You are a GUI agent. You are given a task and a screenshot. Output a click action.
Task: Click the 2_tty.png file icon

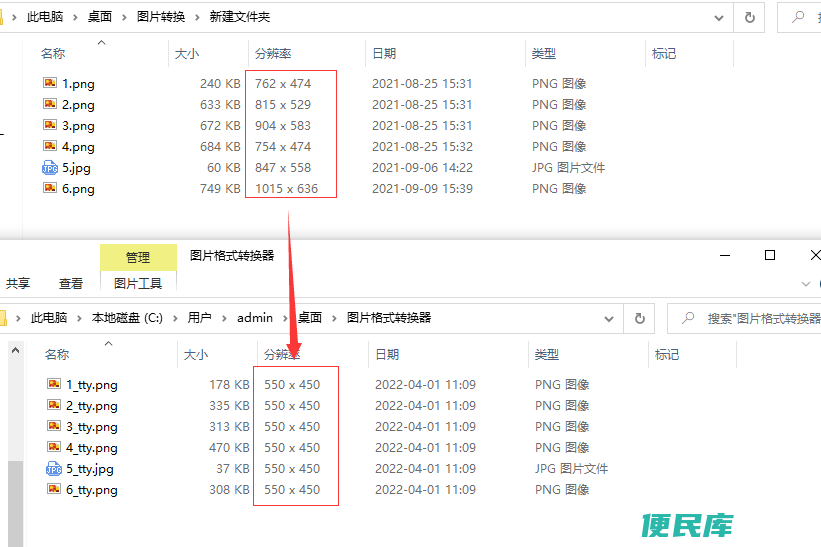tap(54, 405)
